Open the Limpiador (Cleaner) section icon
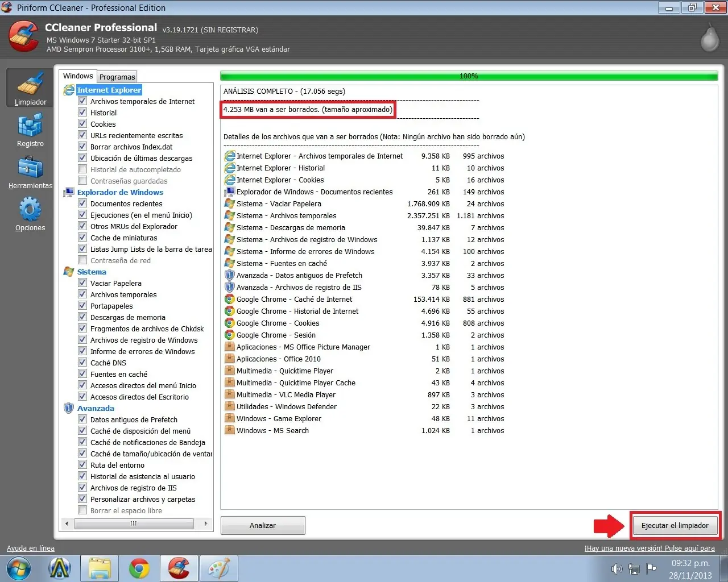Screen dimensions: 728x582 coord(31,84)
